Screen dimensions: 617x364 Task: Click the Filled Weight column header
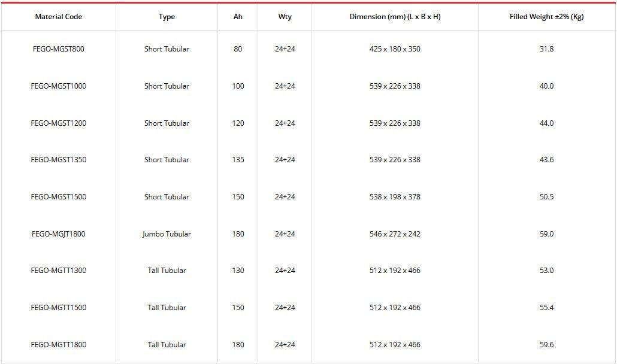[546, 17]
